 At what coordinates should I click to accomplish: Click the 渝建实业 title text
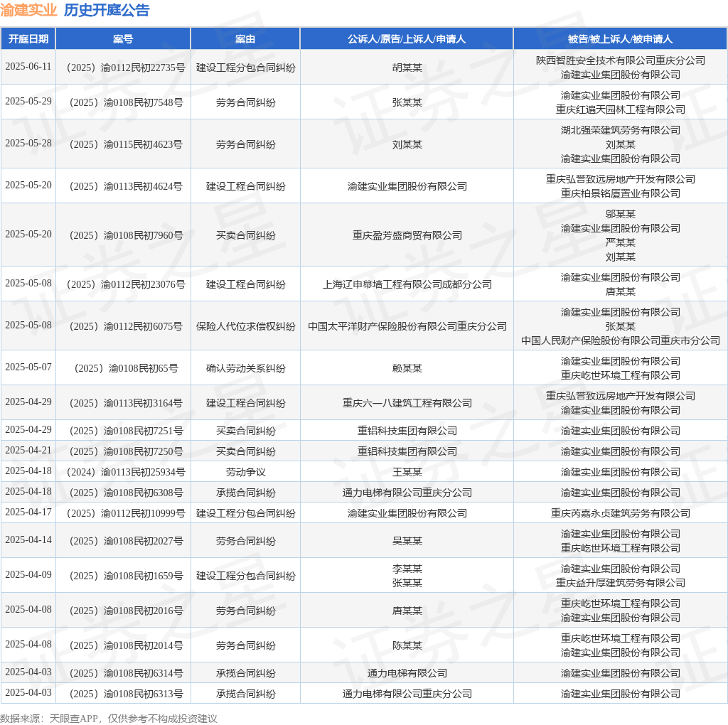(x=28, y=10)
